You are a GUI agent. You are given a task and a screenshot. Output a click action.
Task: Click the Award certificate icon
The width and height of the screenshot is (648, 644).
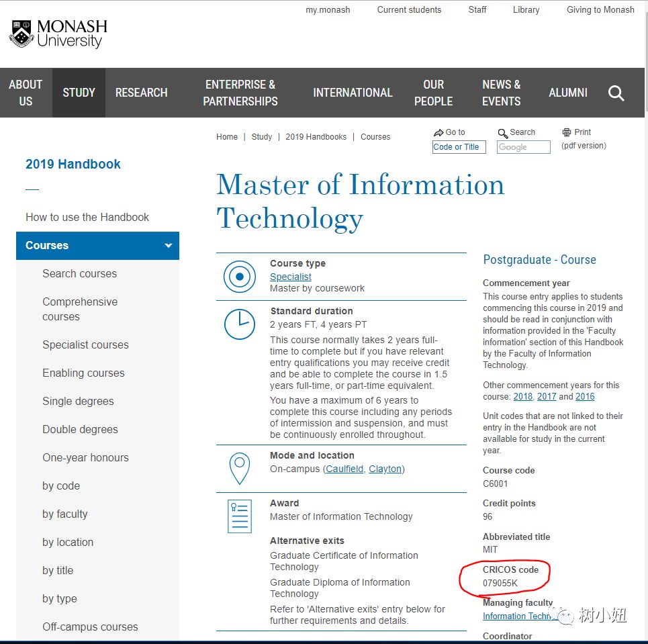pos(240,516)
